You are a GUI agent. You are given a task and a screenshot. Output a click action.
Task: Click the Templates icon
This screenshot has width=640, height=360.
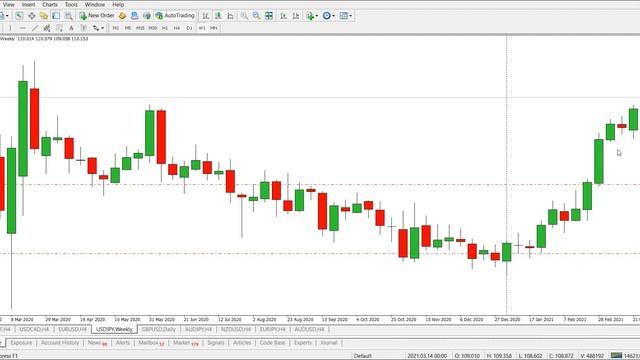[344, 16]
